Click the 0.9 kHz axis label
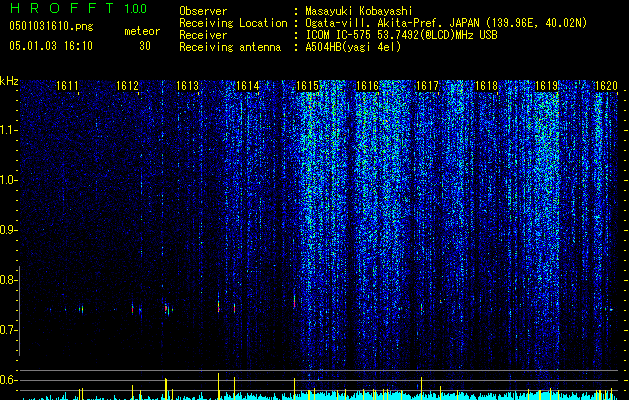 pos(7,230)
